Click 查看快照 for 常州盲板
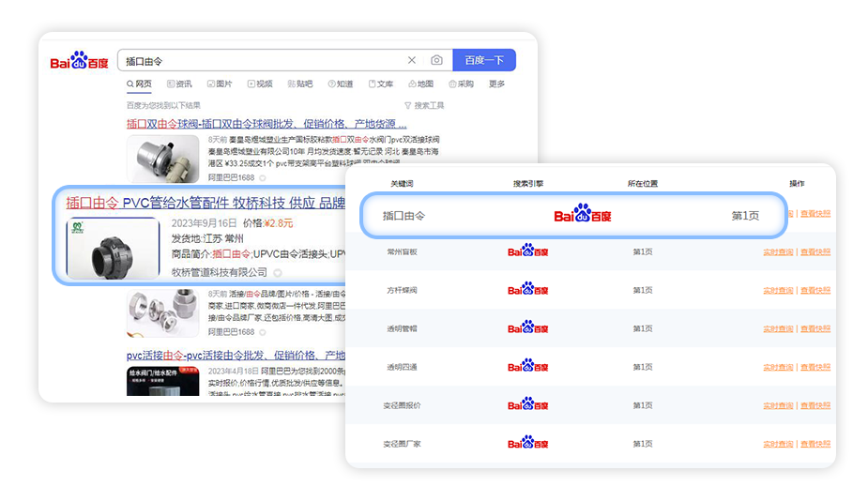The image size is (868, 502). click(815, 251)
